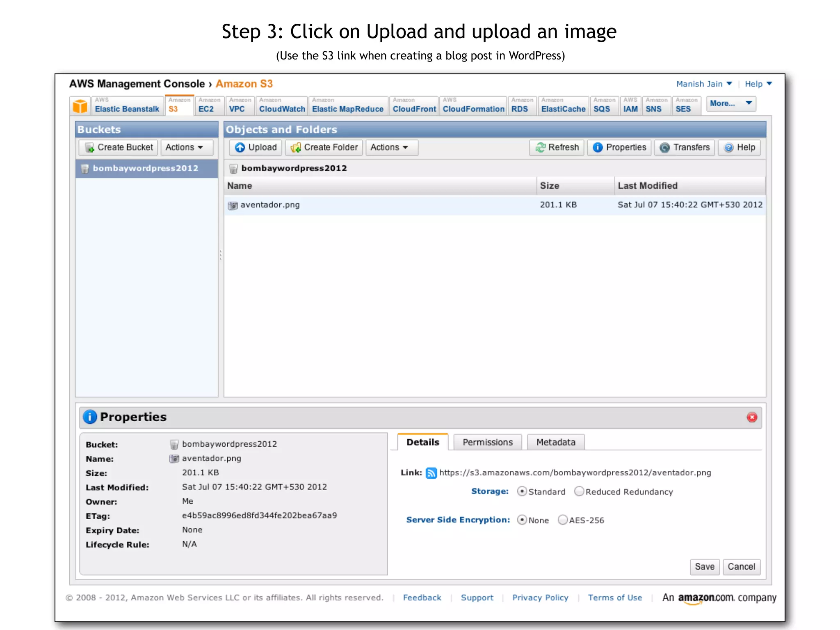Image resolution: width=840 pixels, height=630 pixels.
Task: Click the Help question-mark icon in toolbar
Action: tap(729, 148)
